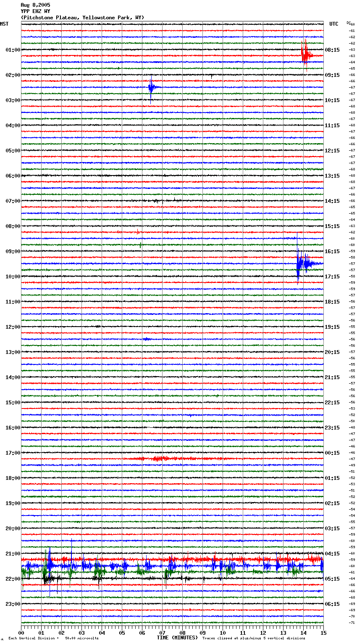Image resolution: width=357 pixels, height=644 pixels.
Task: Select the station code "YPP EHZ WY"
Action: pos(35,11)
